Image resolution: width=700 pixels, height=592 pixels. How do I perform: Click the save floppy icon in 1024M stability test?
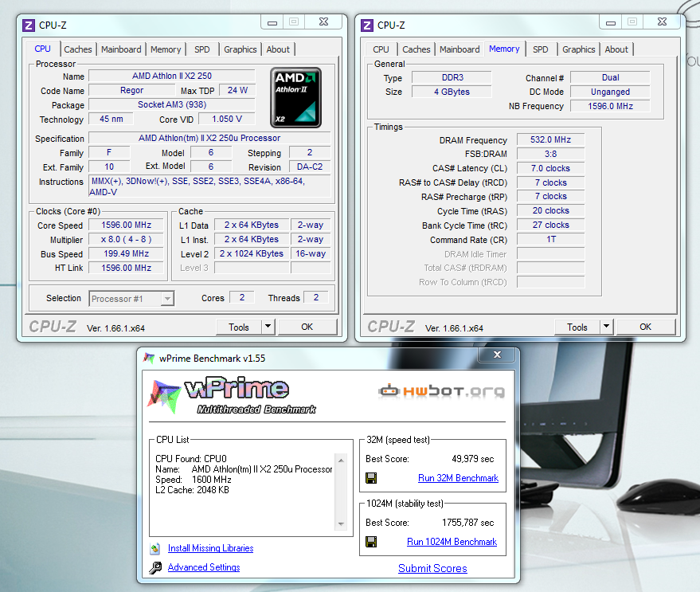371,542
